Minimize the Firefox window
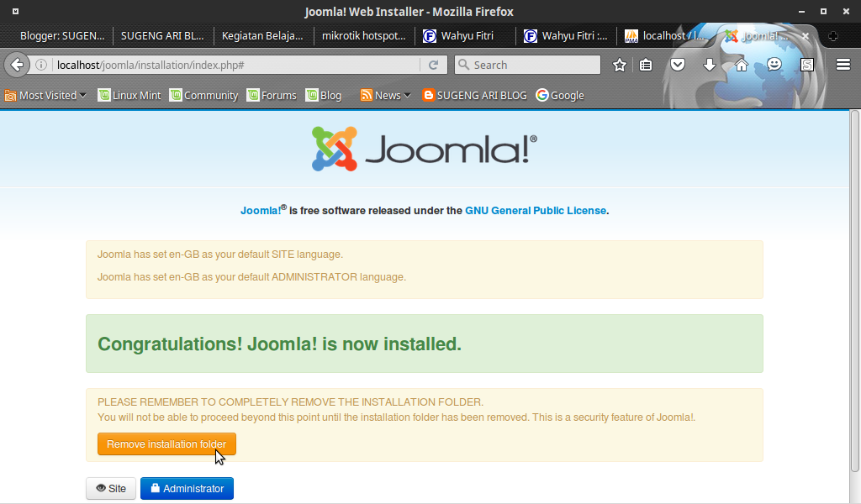861x504 pixels. point(801,12)
